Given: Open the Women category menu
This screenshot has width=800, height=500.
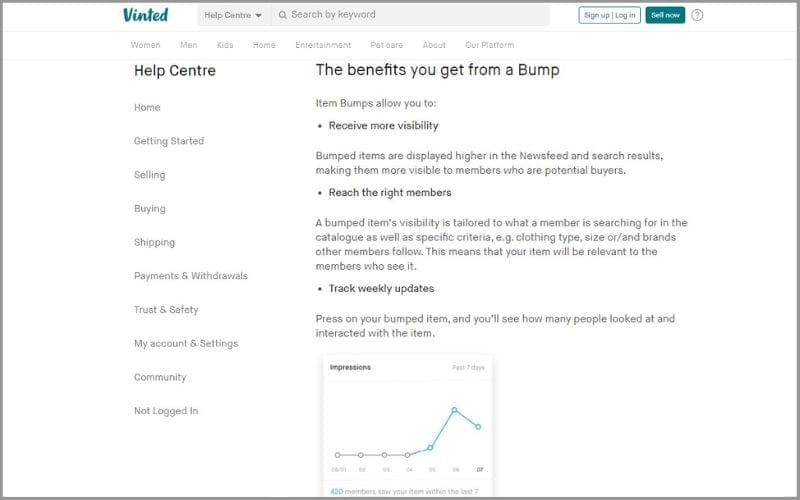Looking at the screenshot, I should pyautogui.click(x=145, y=45).
